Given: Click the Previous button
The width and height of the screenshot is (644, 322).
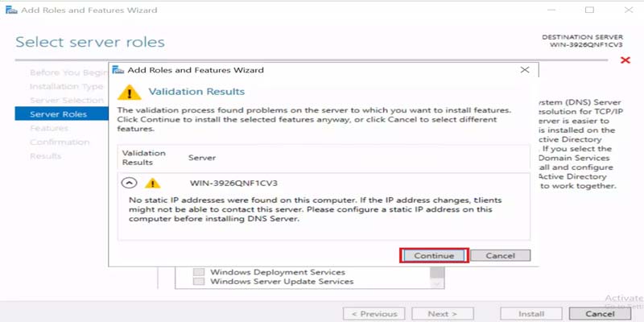Looking at the screenshot, I should click(x=374, y=314).
